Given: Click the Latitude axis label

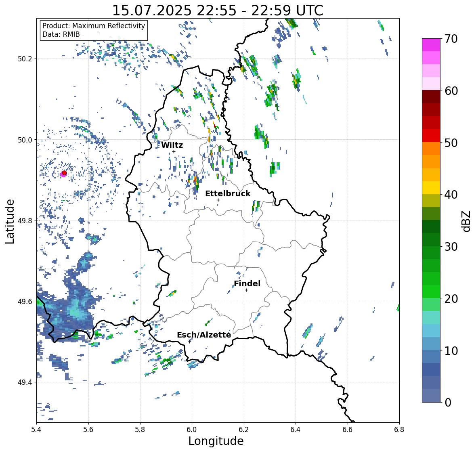Looking at the screenshot, I should pos(10,221).
